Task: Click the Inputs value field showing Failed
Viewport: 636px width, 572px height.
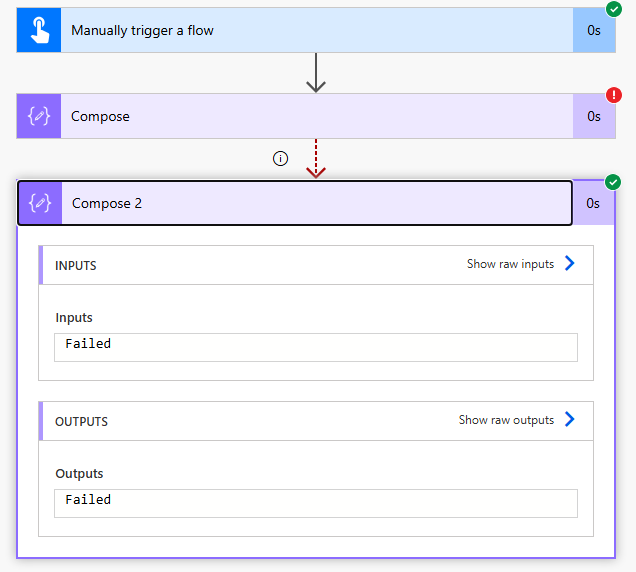Action: point(316,347)
